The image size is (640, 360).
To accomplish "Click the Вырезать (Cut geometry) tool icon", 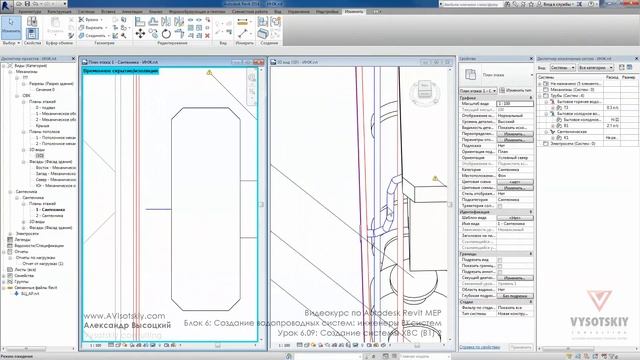I will click(82, 27).
